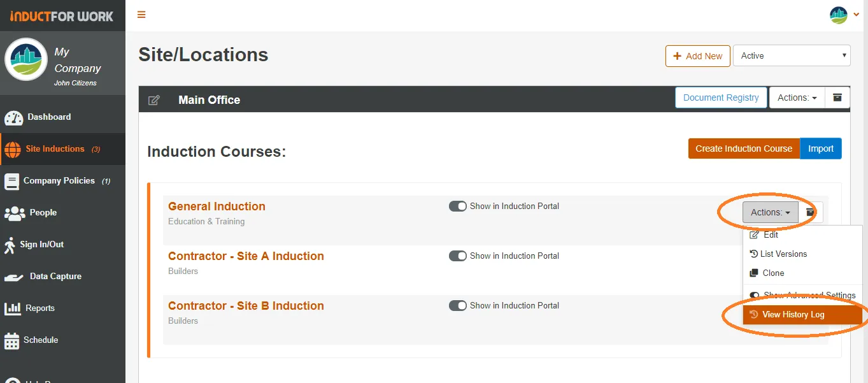
Task: Open the Active status filter dropdown
Action: [792, 55]
